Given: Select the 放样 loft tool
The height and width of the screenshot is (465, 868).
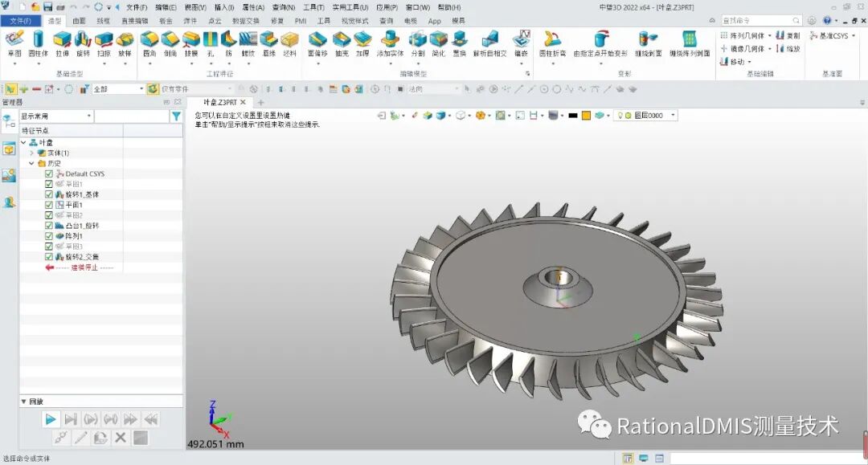Looking at the screenshot, I should [x=125, y=44].
